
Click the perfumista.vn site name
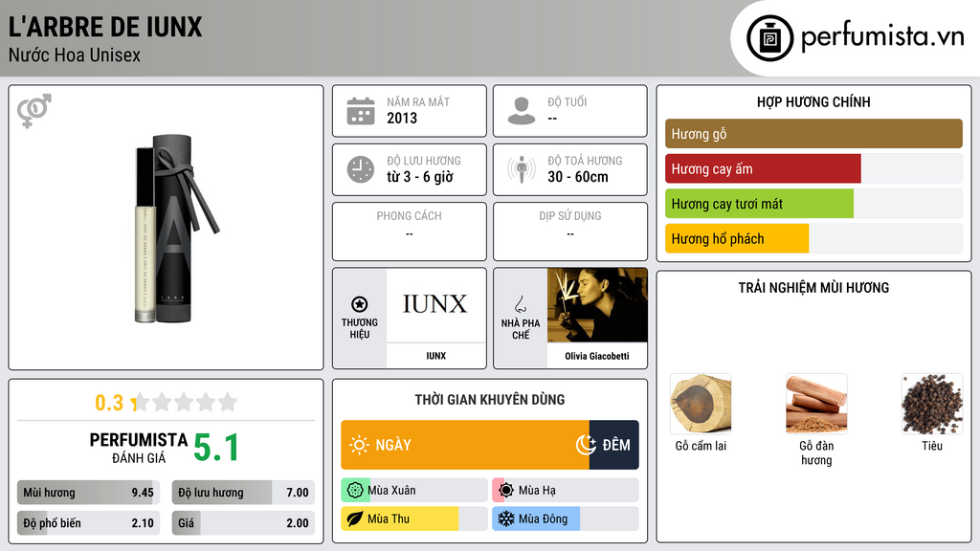tap(882, 36)
